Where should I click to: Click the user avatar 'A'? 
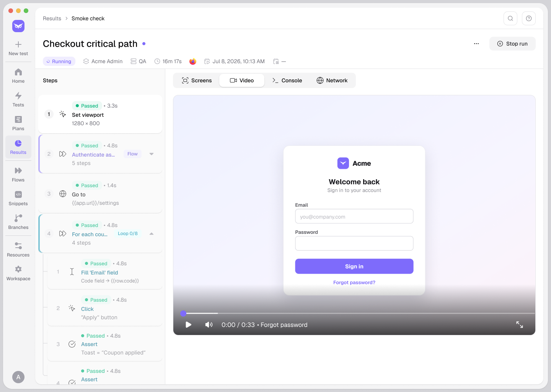[x=18, y=377]
